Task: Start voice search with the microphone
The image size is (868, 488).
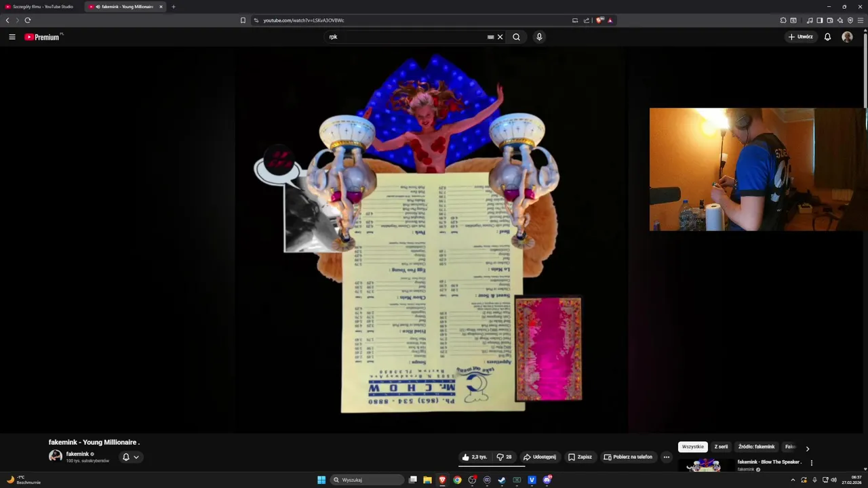Action: pyautogui.click(x=539, y=37)
